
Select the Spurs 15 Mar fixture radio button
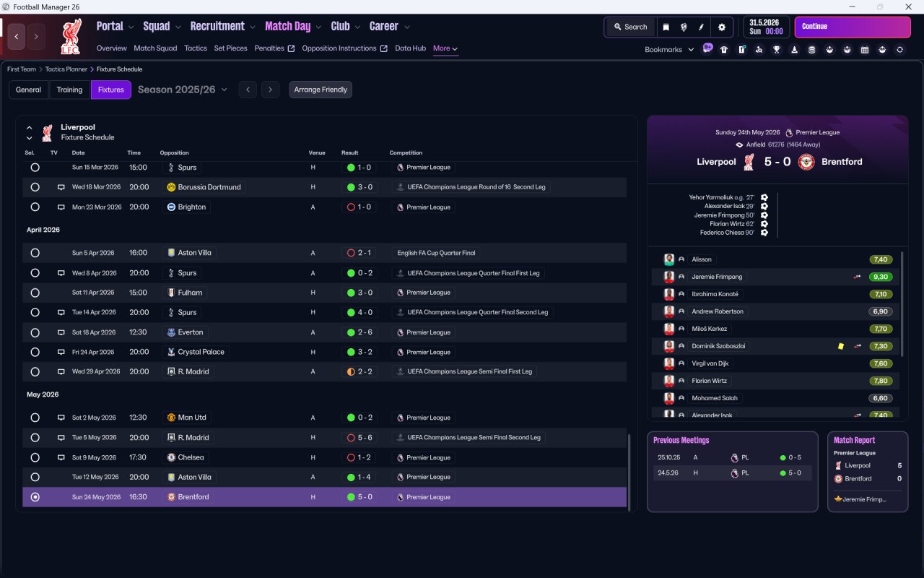(x=35, y=167)
